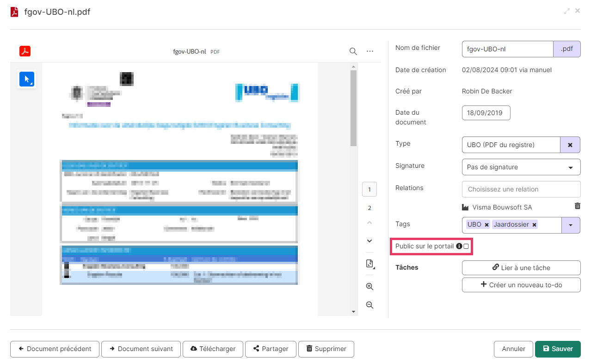The height and width of the screenshot is (364, 591).
Task: Click the PDF viewer vertical scrollbar thumb
Action: point(353,108)
